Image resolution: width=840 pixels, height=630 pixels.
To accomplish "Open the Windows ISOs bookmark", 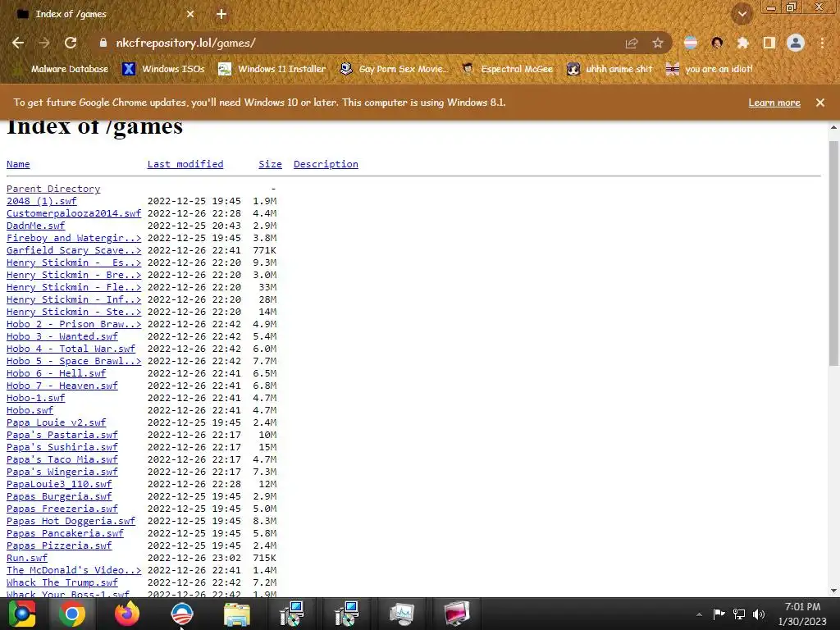I will coord(164,69).
